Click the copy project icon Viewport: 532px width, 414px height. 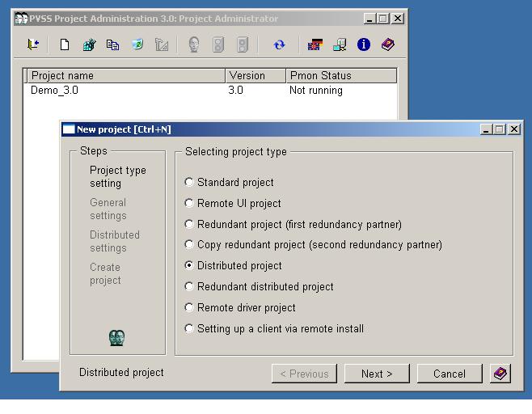[112, 44]
